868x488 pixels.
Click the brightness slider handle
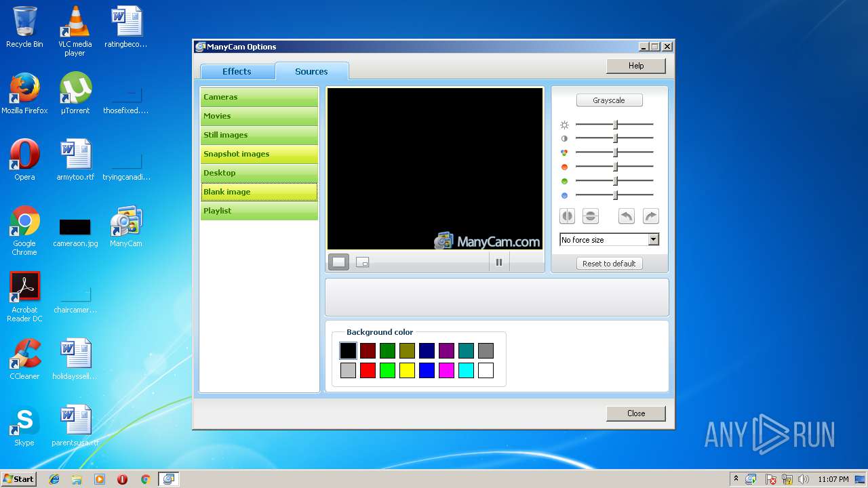pos(616,125)
